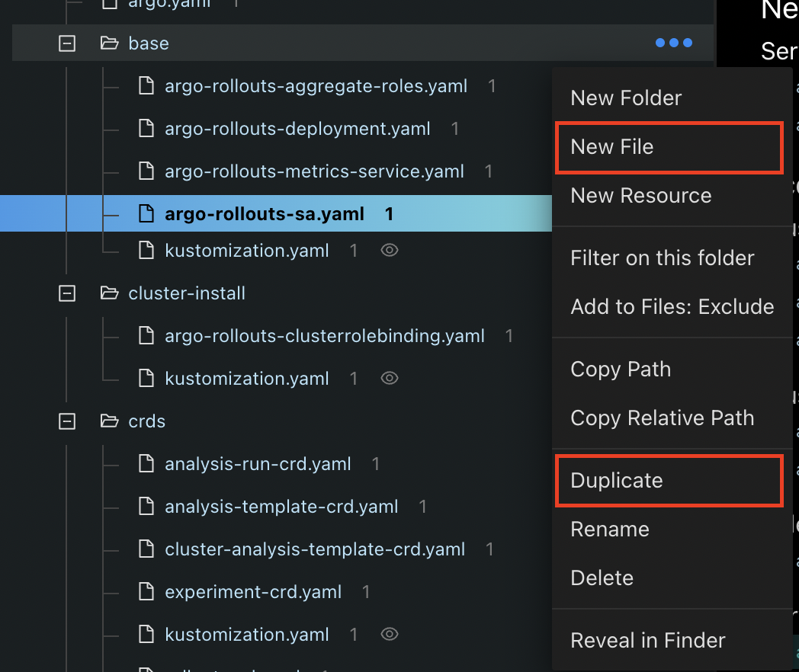
Task: Open argo-rollouts-clusterrolebinding.yaml file
Action: pyautogui.click(x=325, y=336)
